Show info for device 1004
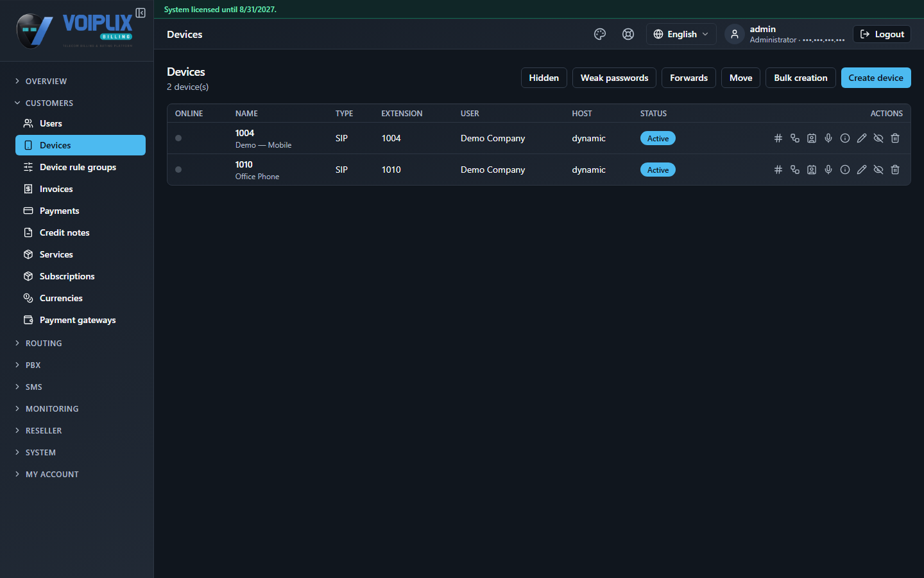The height and width of the screenshot is (578, 924). click(845, 138)
